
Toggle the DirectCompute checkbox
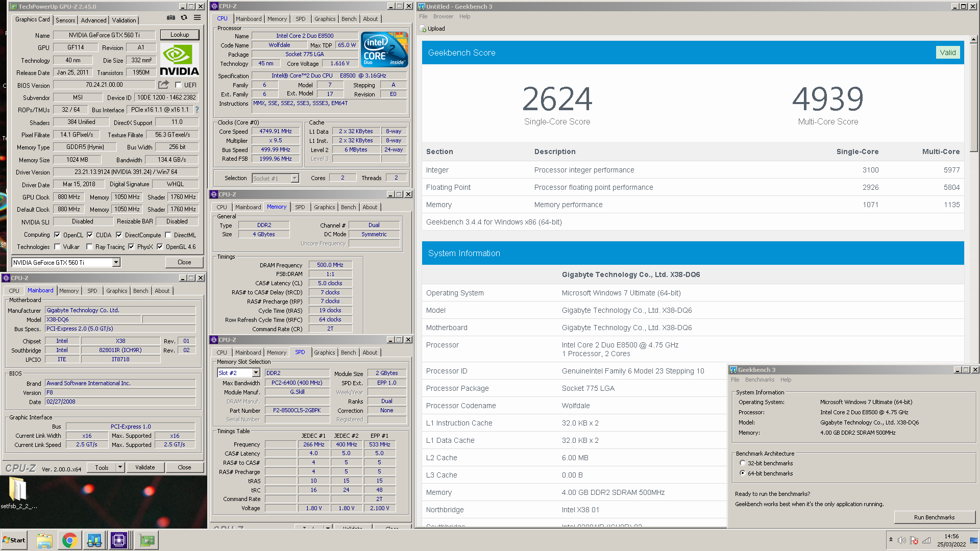[x=119, y=235]
